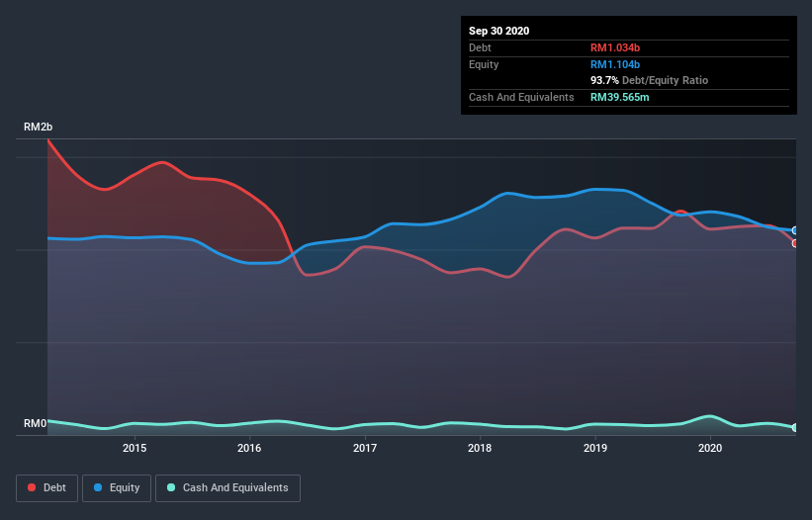Toggle Cash And Equivalents legend button

(227, 488)
